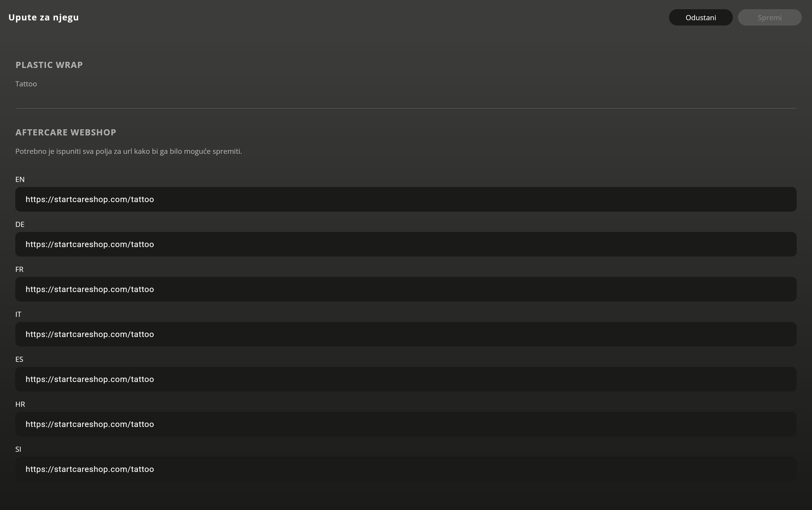This screenshot has width=812, height=510.
Task: Click the "Upute za njegu" page title
Action: coord(43,18)
